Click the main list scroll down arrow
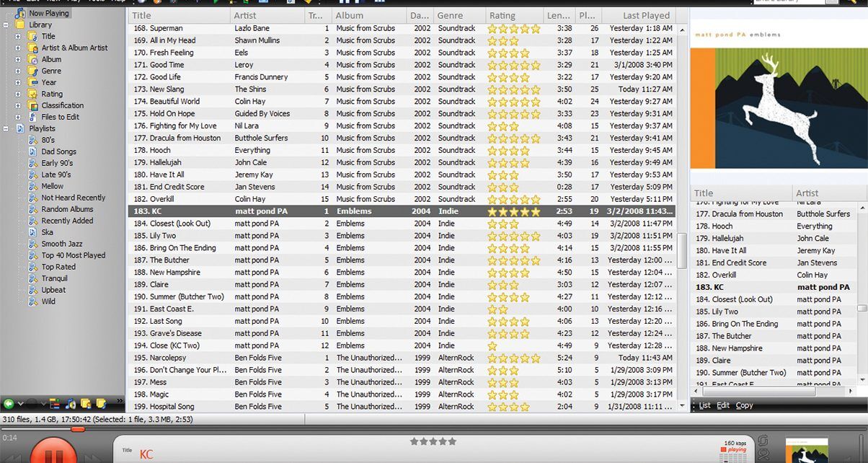The height and width of the screenshot is (463, 868). point(683,407)
